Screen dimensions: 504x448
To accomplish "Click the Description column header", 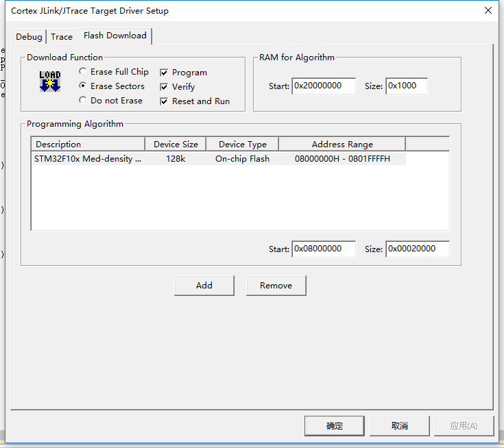I will 88,145.
